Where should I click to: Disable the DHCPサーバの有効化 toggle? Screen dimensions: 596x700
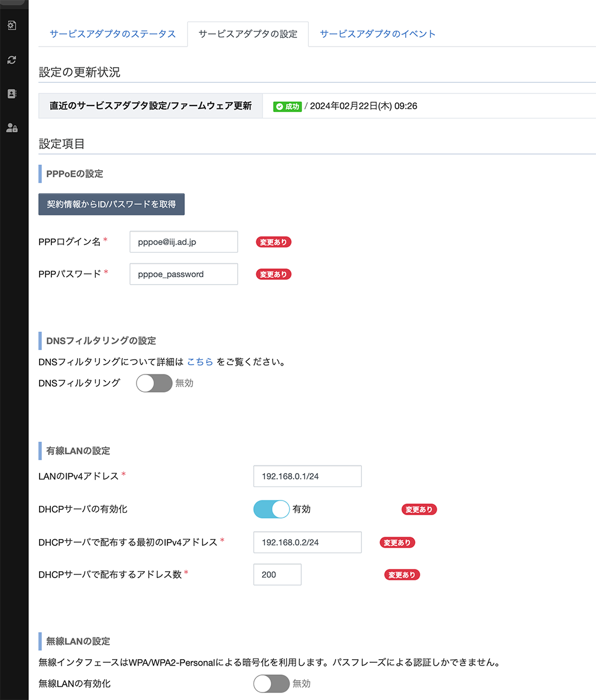pyautogui.click(x=271, y=509)
